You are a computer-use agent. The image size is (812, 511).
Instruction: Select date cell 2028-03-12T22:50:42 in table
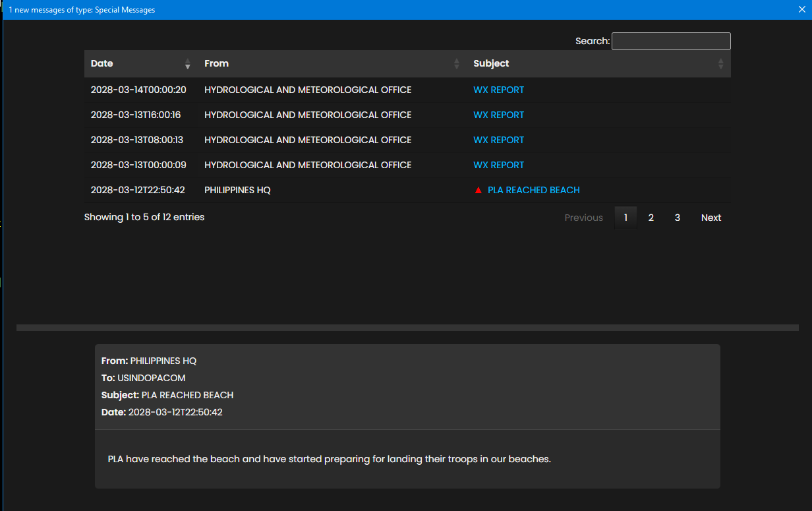tap(138, 190)
